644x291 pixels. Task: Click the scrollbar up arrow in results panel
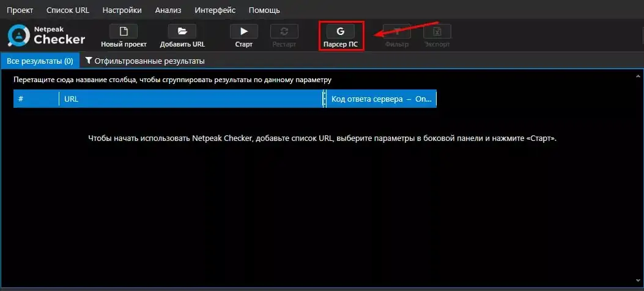(x=638, y=76)
